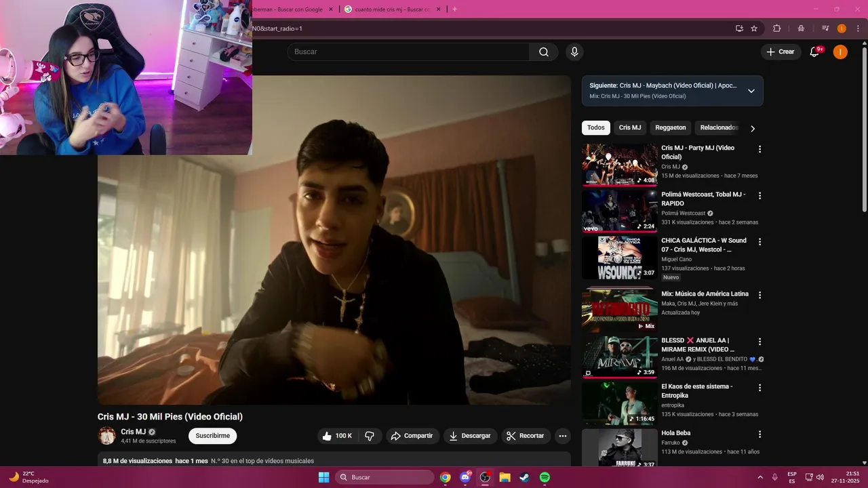This screenshot has height=488, width=868.
Task: Bookmark this page with the star icon
Action: point(754,28)
